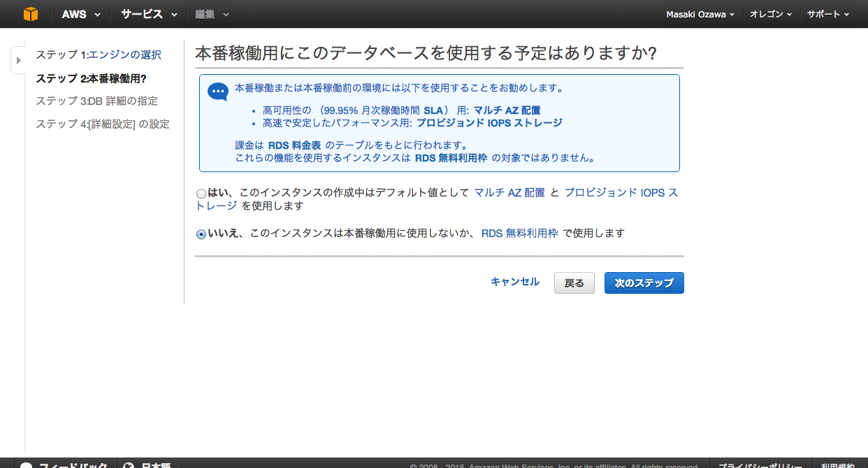
Task: Open the AWS dropdown menu
Action: pyautogui.click(x=81, y=14)
